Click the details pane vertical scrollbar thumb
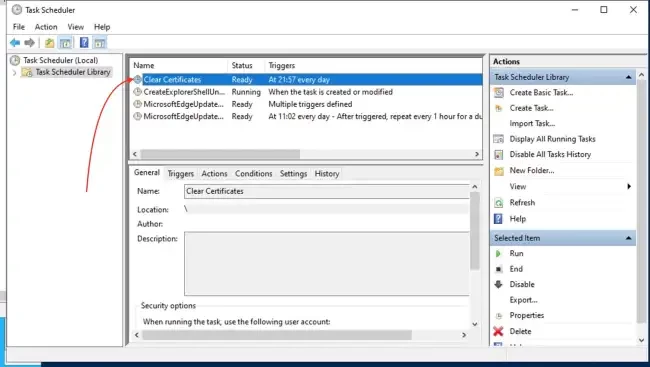The width and height of the screenshot is (650, 367). (475, 231)
